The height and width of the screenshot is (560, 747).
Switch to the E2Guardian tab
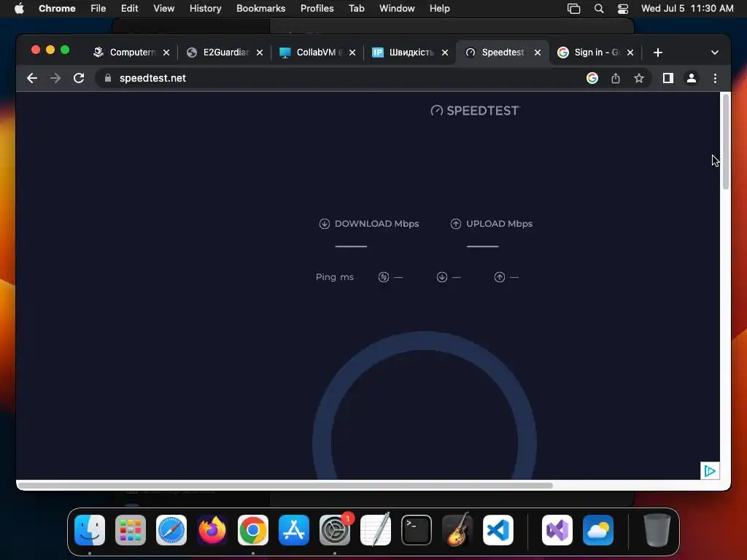click(217, 52)
